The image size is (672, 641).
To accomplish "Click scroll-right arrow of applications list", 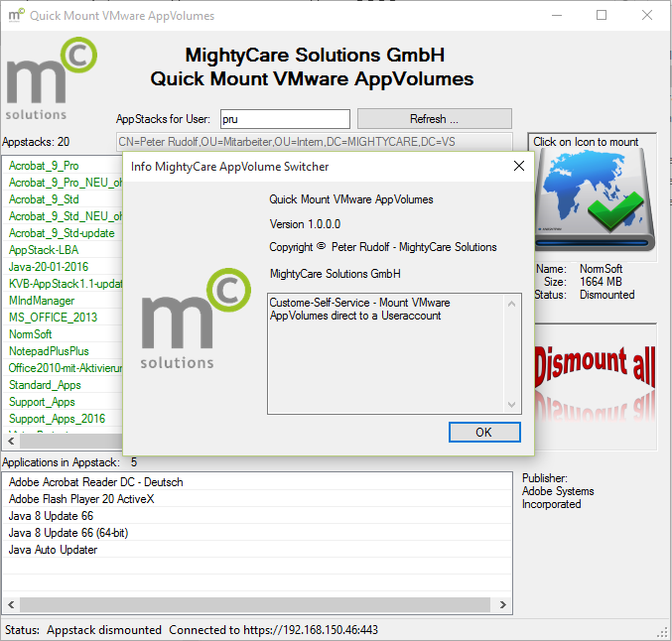I will (502, 605).
